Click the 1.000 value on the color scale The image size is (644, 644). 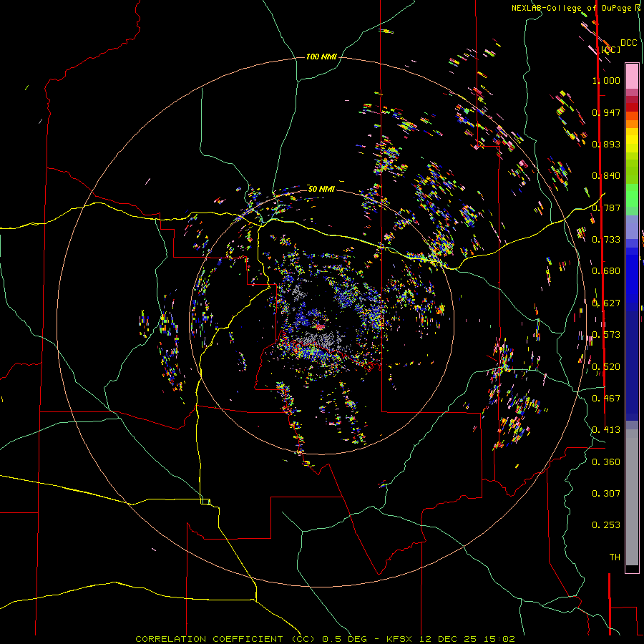click(606, 80)
